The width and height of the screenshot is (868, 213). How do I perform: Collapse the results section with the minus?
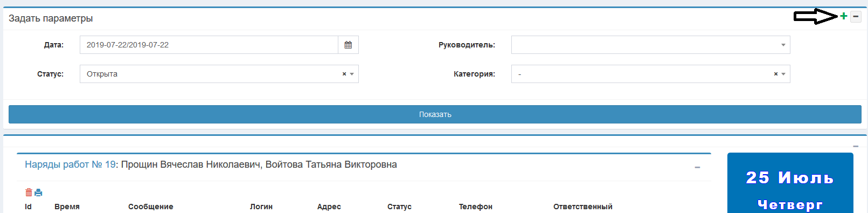click(x=856, y=146)
